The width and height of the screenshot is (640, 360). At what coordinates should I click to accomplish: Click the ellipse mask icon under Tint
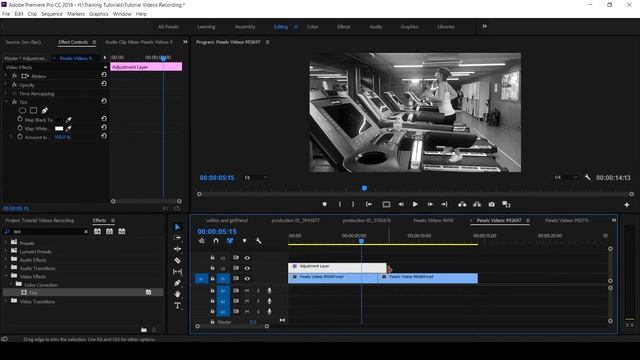pos(22,110)
